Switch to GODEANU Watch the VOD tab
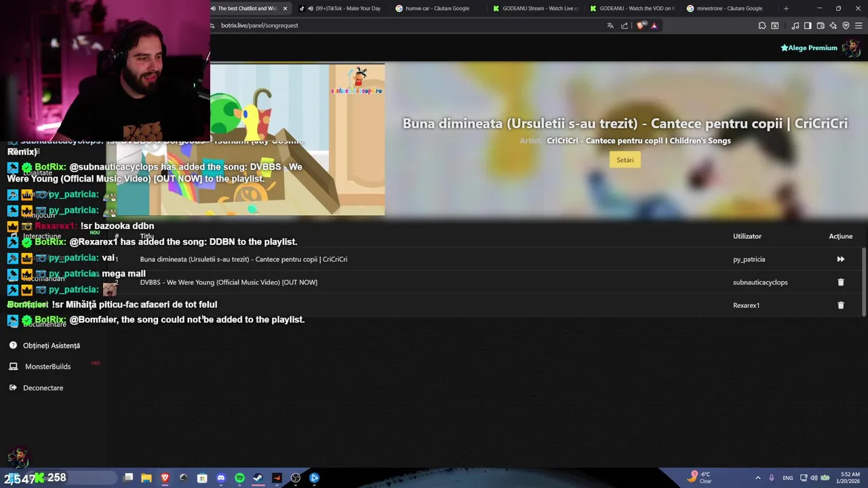The width and height of the screenshot is (868, 488). [632, 8]
